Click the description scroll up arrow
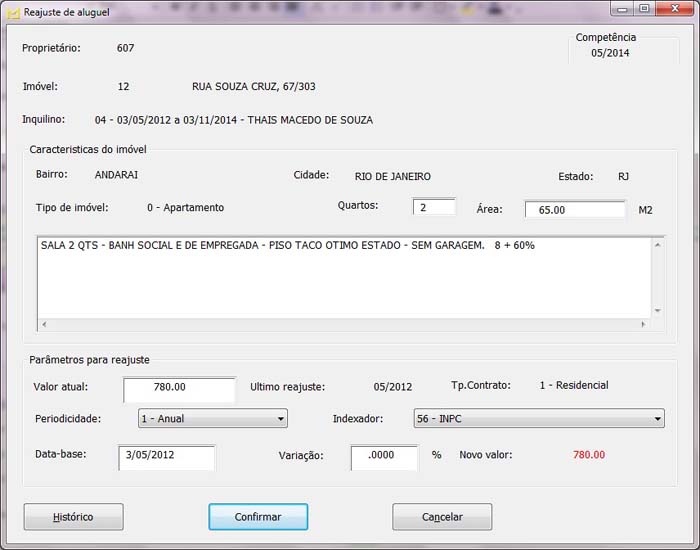The height and width of the screenshot is (550, 700). point(657,245)
